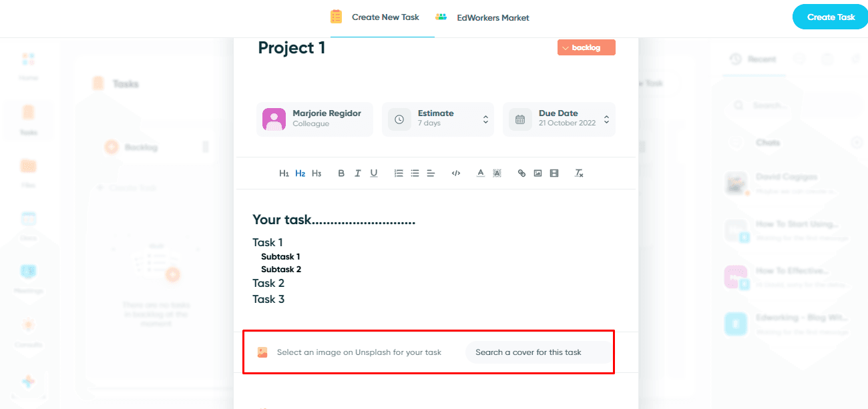Toggle Heading 2 formatting
The width and height of the screenshot is (868, 409).
point(300,173)
